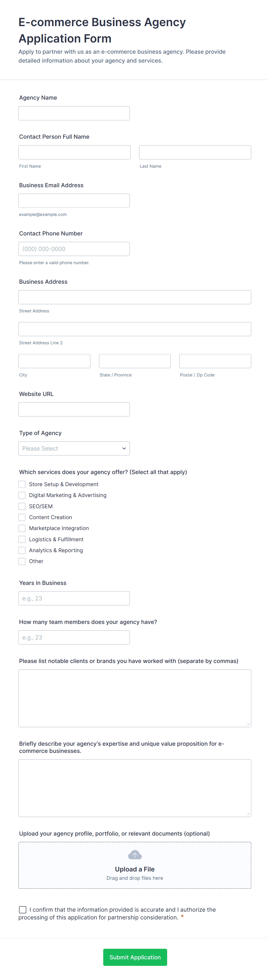Image resolution: width=267 pixels, height=980 pixels.
Task: Toggle the Logistics & Fulfillment checkbox
Action: [22, 540]
